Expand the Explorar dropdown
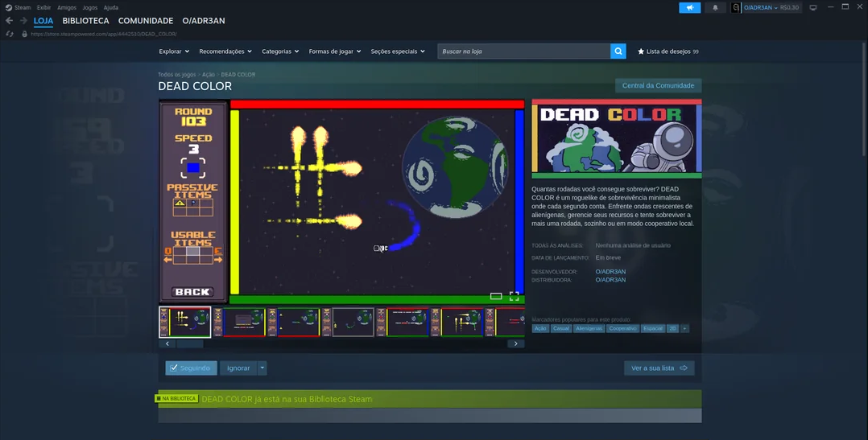The width and height of the screenshot is (868, 440). pos(174,51)
